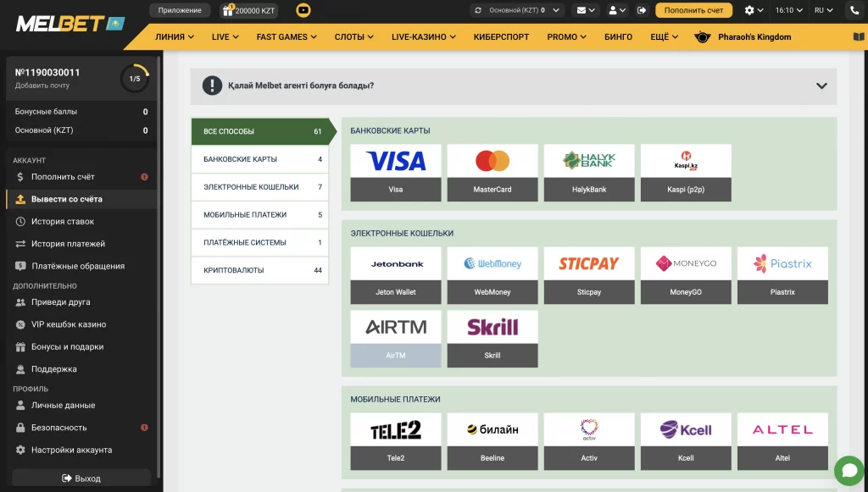The width and height of the screenshot is (868, 492).
Task: Open VIP кешбэк казино in sidebar
Action: click(x=81, y=324)
